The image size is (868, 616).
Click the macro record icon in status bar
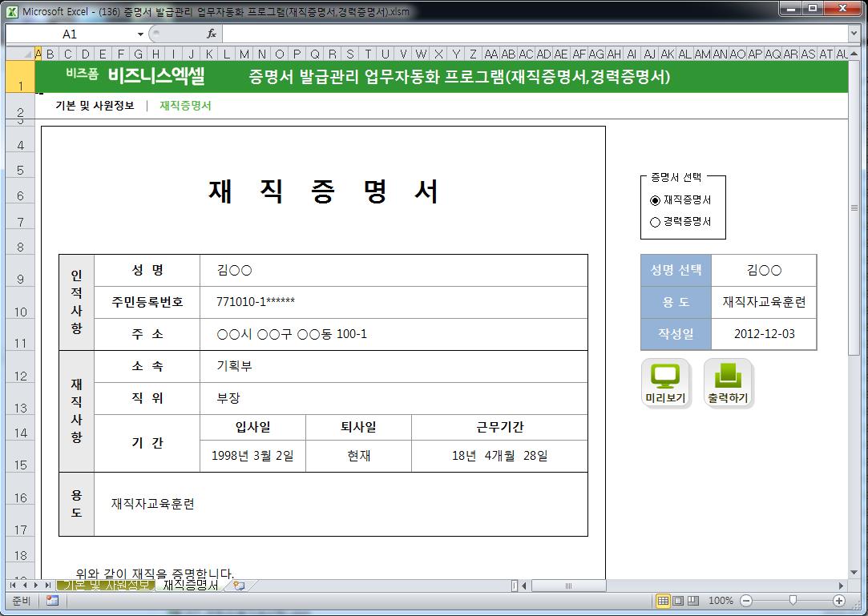click(x=53, y=601)
